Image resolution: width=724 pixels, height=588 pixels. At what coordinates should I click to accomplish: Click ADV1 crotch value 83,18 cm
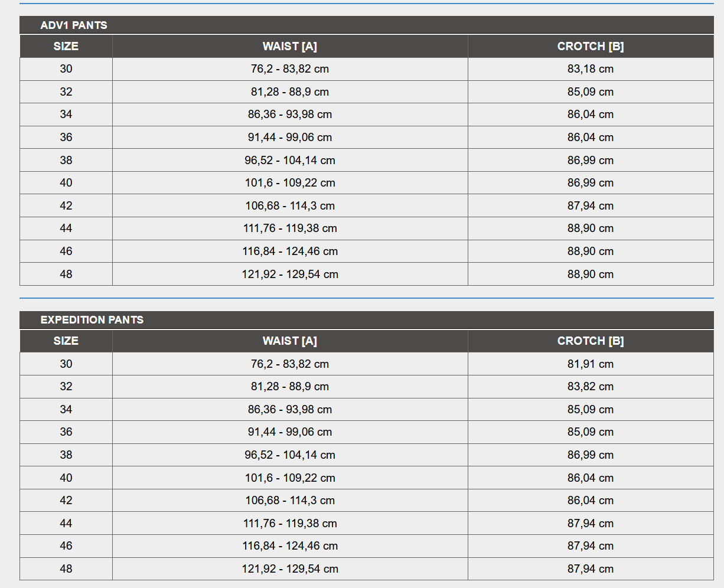591,68
